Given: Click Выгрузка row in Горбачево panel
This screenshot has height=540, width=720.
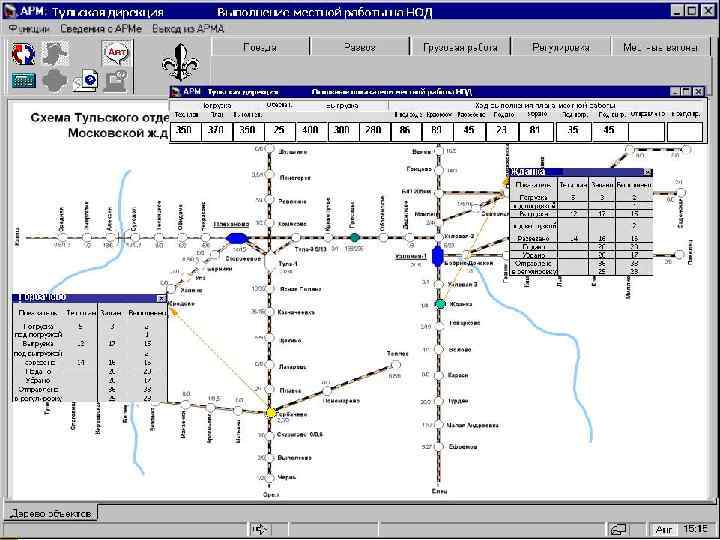Looking at the screenshot, I should point(90,344).
